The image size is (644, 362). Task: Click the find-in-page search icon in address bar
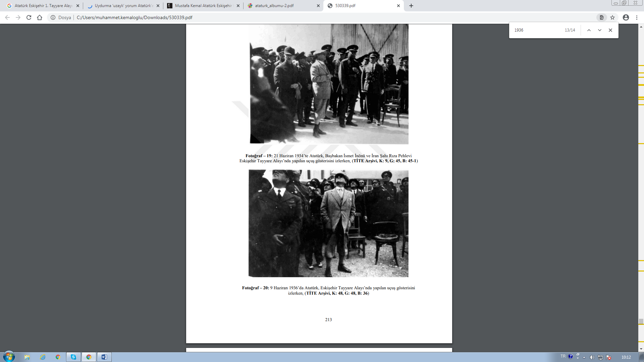coord(602,17)
